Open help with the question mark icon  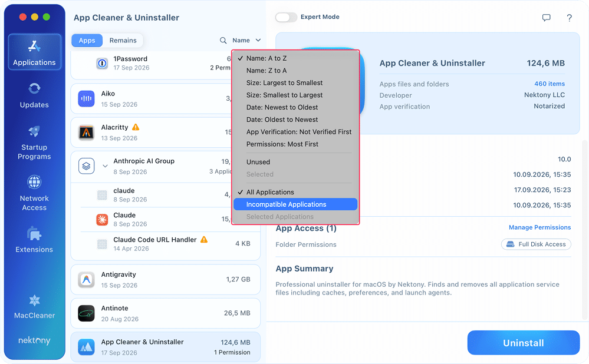click(570, 18)
